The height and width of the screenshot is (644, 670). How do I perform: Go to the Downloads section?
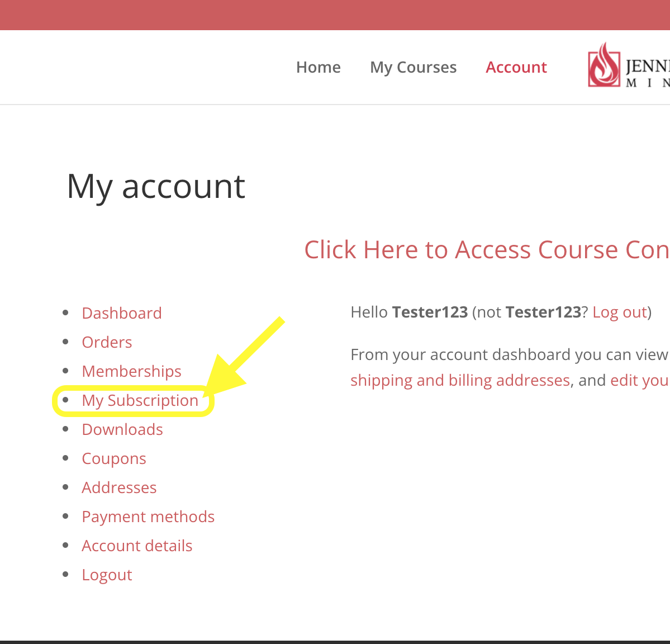[122, 429]
